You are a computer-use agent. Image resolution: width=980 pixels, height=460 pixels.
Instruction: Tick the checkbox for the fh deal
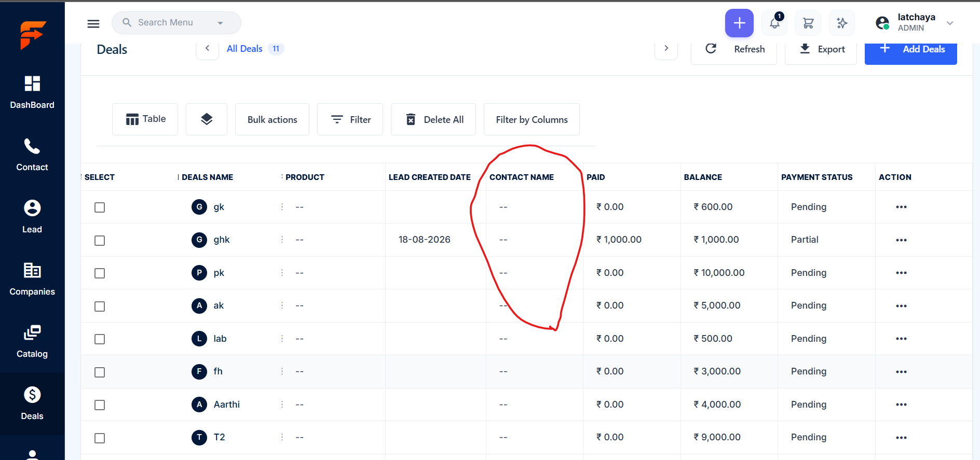(100, 372)
